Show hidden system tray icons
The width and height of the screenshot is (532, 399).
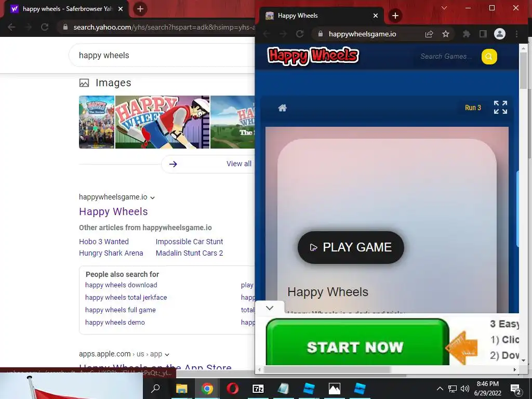coord(440,389)
